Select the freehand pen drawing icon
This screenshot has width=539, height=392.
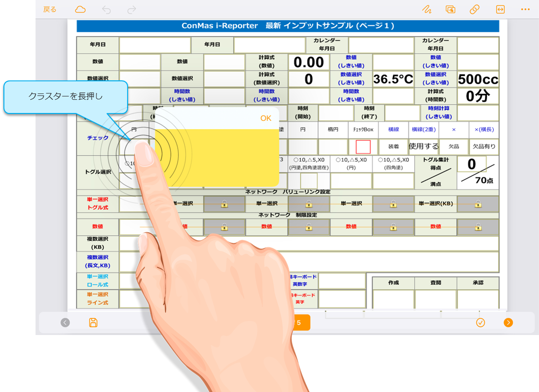pyautogui.click(x=427, y=9)
